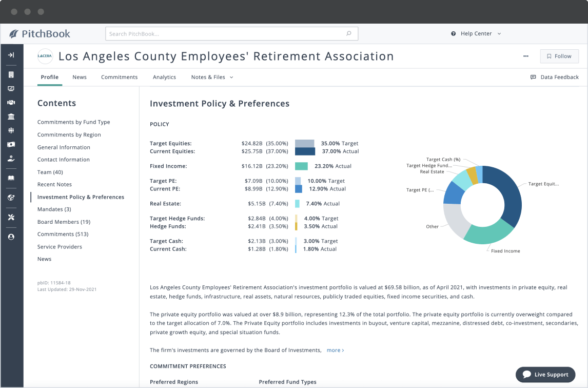
Task: Click the search magnifier icon
Action: 349,33
